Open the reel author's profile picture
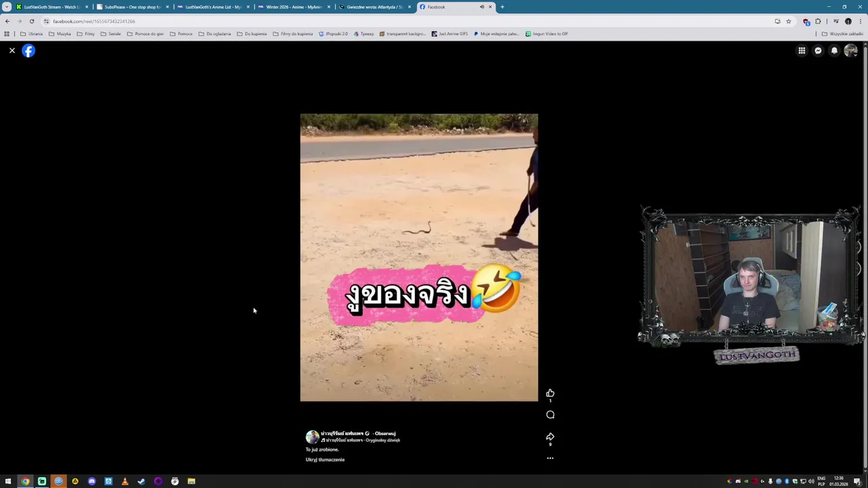 point(312,437)
